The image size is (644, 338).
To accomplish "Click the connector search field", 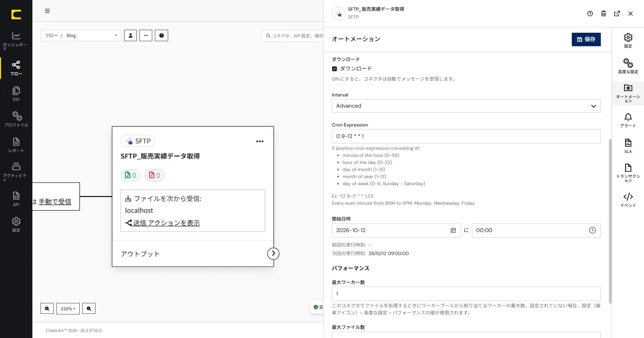I will pyautogui.click(x=293, y=36).
